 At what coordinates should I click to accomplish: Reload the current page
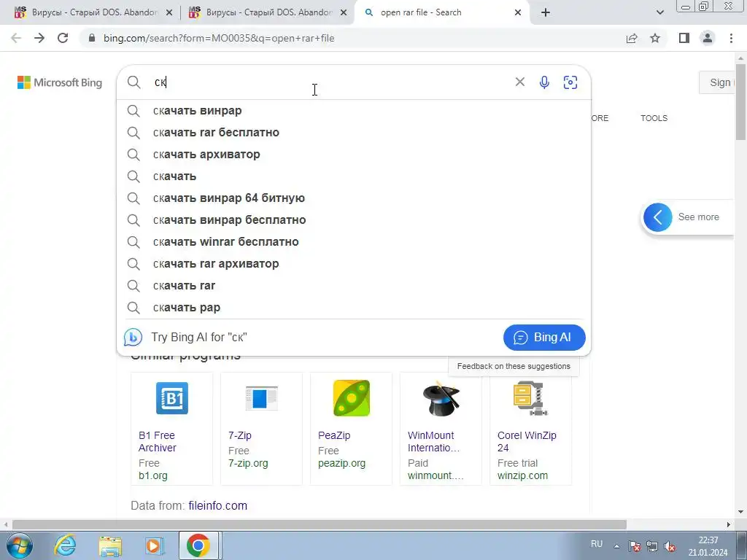click(63, 38)
